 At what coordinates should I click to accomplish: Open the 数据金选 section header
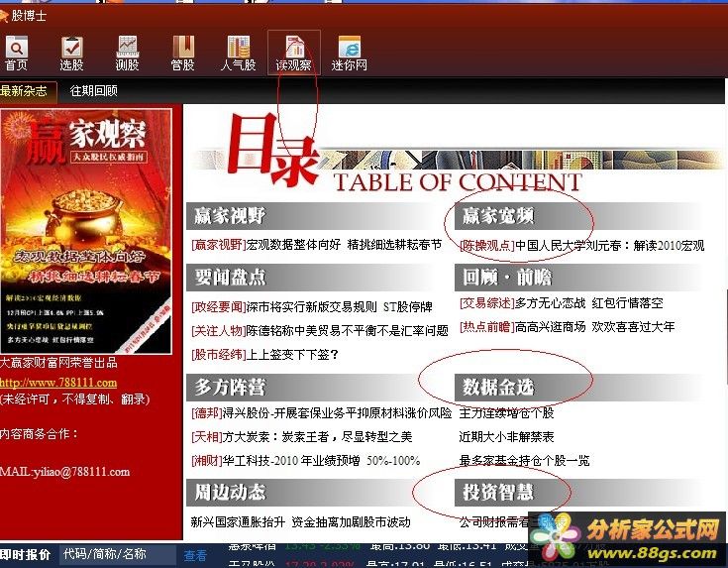580,388
